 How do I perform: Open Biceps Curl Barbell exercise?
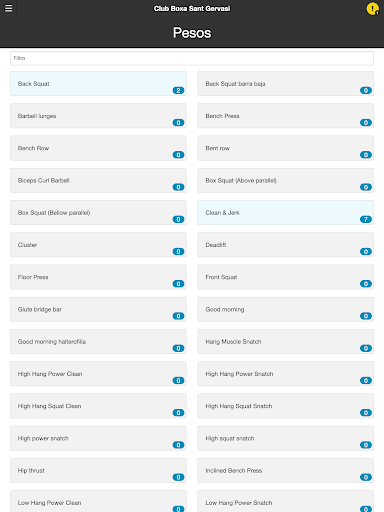tap(98, 180)
